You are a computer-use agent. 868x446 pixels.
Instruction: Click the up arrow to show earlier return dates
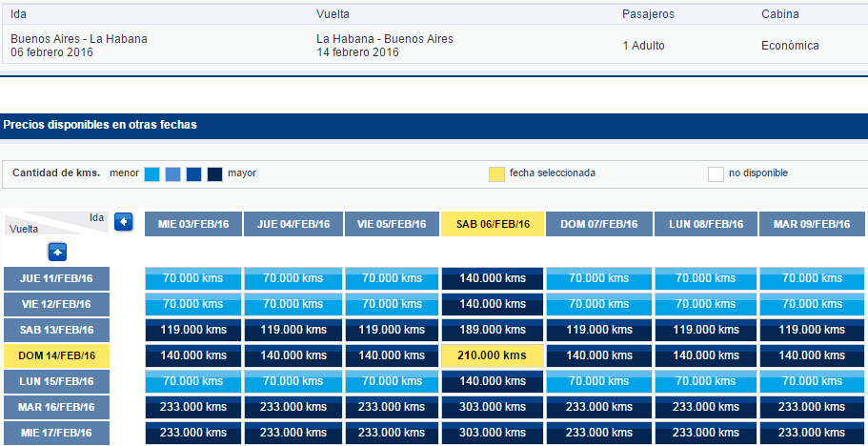click(x=57, y=253)
